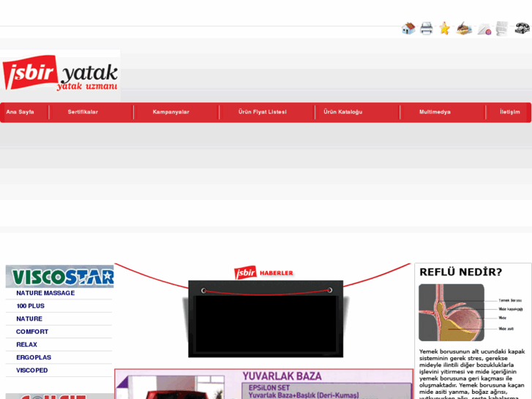Click the REFLÜ NEDİR? heading
532x399 pixels.
461,272
